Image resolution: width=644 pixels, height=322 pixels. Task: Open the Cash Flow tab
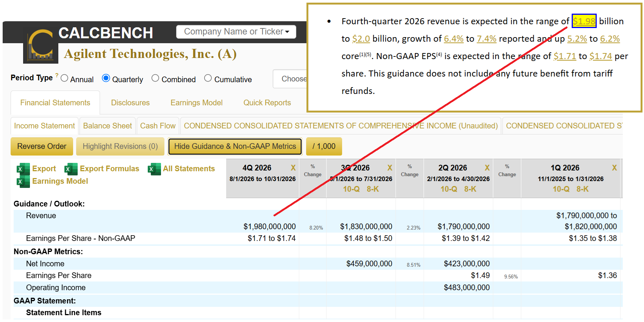click(x=158, y=126)
